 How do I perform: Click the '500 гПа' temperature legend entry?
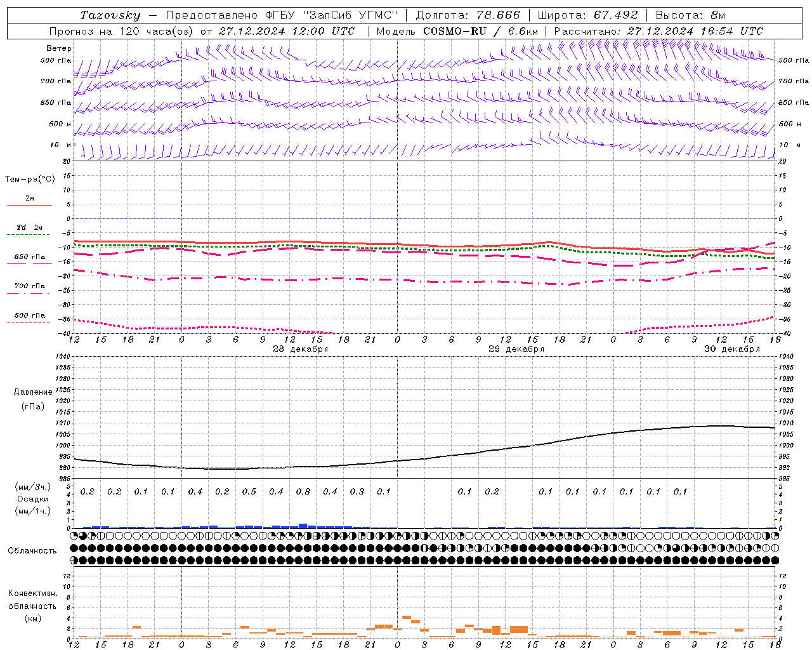(29, 315)
